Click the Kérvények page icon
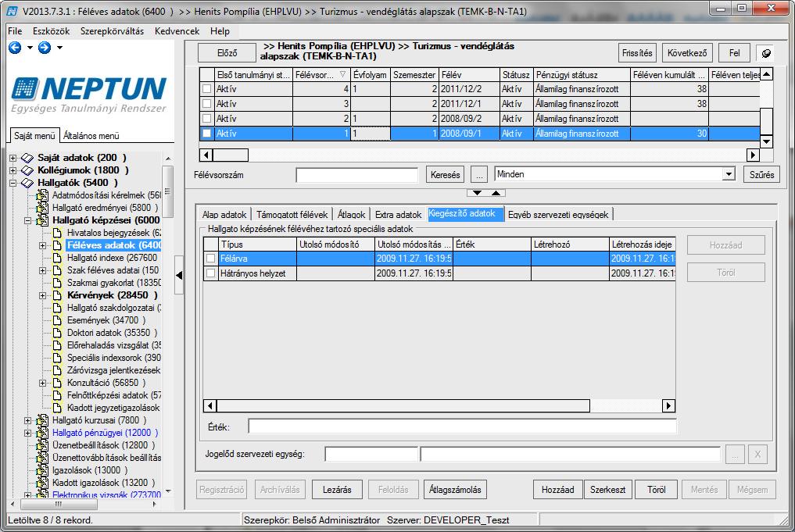 click(x=57, y=295)
